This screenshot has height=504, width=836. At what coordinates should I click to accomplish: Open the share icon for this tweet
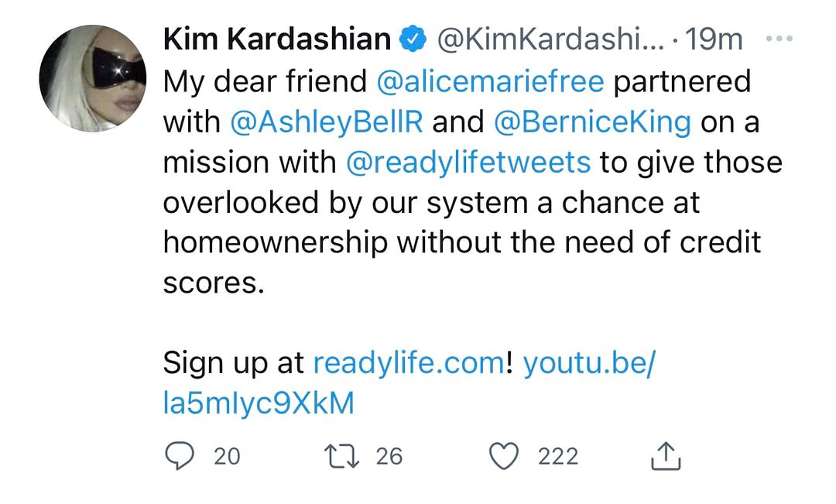coord(665,457)
